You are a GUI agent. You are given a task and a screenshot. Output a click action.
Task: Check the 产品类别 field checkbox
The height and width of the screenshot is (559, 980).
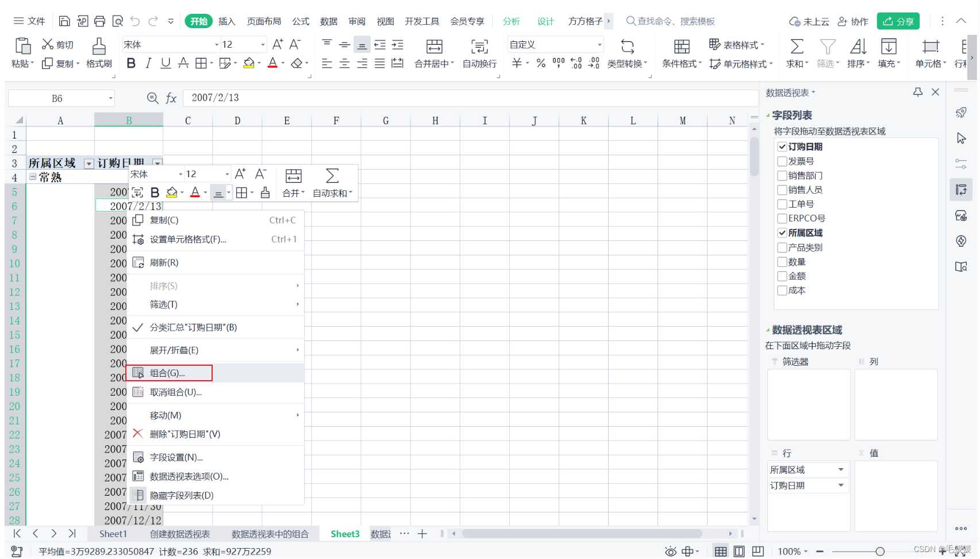click(x=782, y=247)
